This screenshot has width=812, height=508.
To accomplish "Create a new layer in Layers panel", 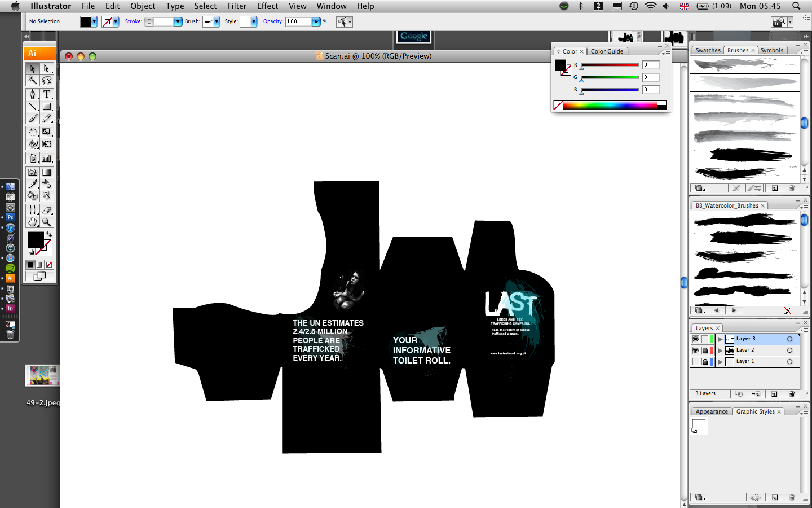I will (774, 394).
